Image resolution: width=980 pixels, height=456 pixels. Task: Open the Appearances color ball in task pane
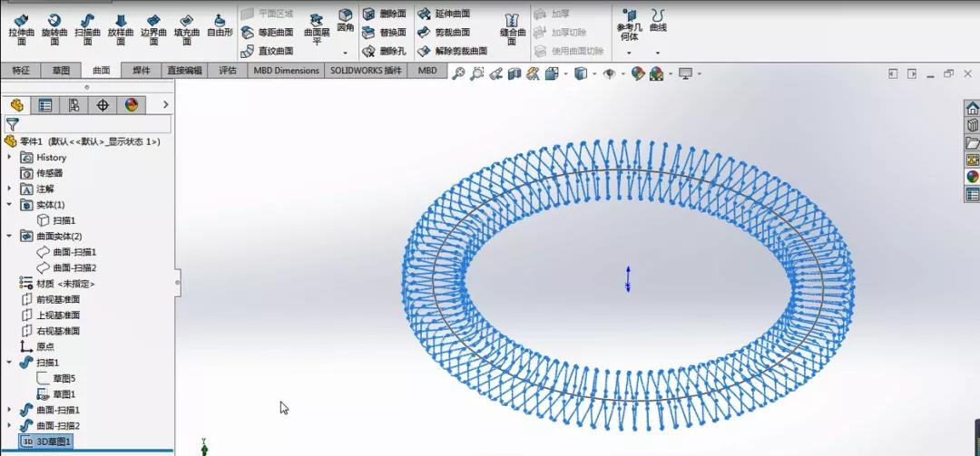click(972, 177)
